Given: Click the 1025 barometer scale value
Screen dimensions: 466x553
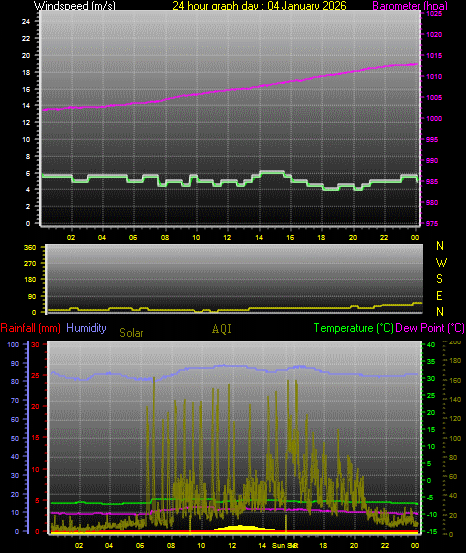Looking at the screenshot, I should [x=434, y=14].
